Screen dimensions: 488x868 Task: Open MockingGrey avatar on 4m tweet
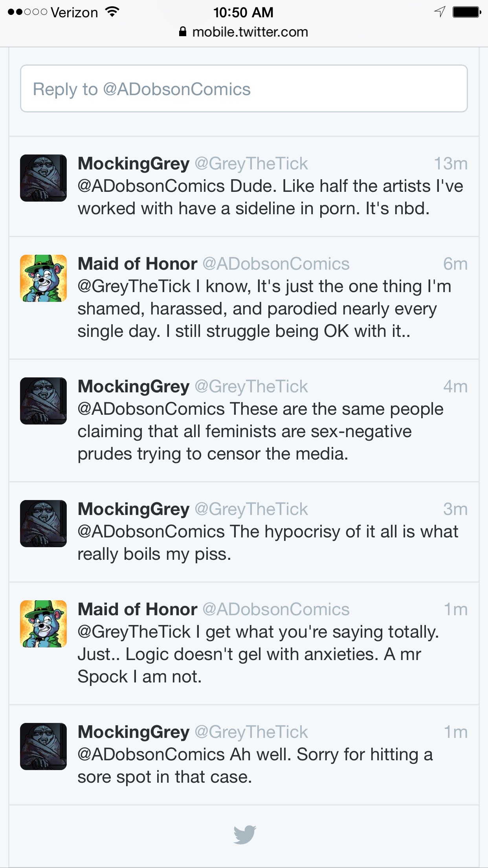pos(43,401)
